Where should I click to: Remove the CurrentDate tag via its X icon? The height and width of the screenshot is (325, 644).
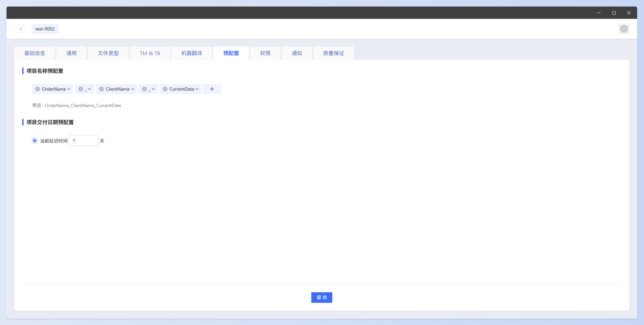tap(165, 89)
